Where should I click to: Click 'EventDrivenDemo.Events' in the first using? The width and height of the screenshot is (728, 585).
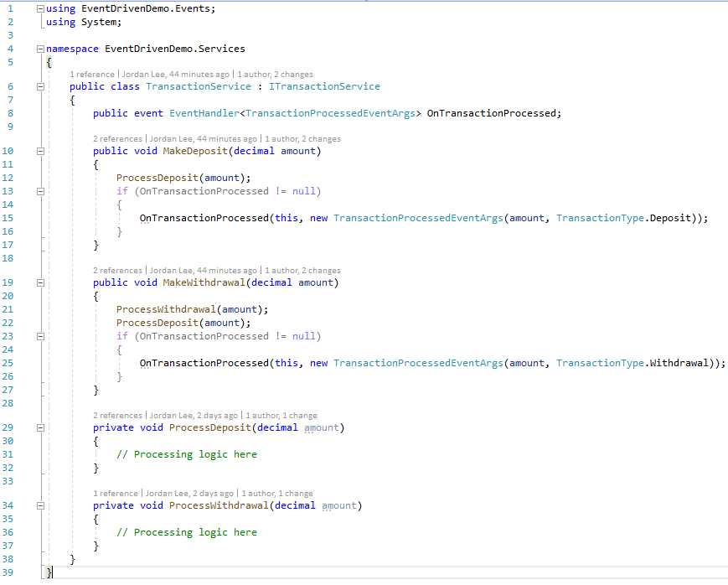[146, 9]
